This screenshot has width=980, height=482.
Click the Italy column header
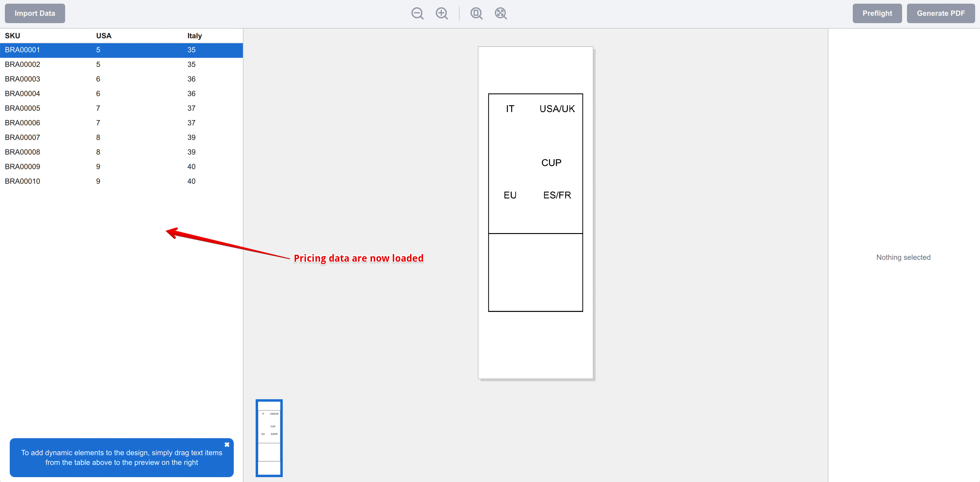point(194,35)
